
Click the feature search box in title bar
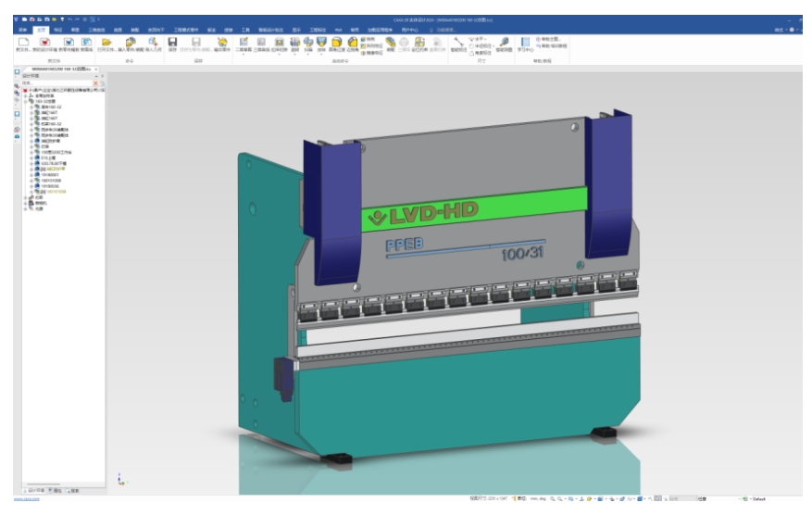(444, 30)
